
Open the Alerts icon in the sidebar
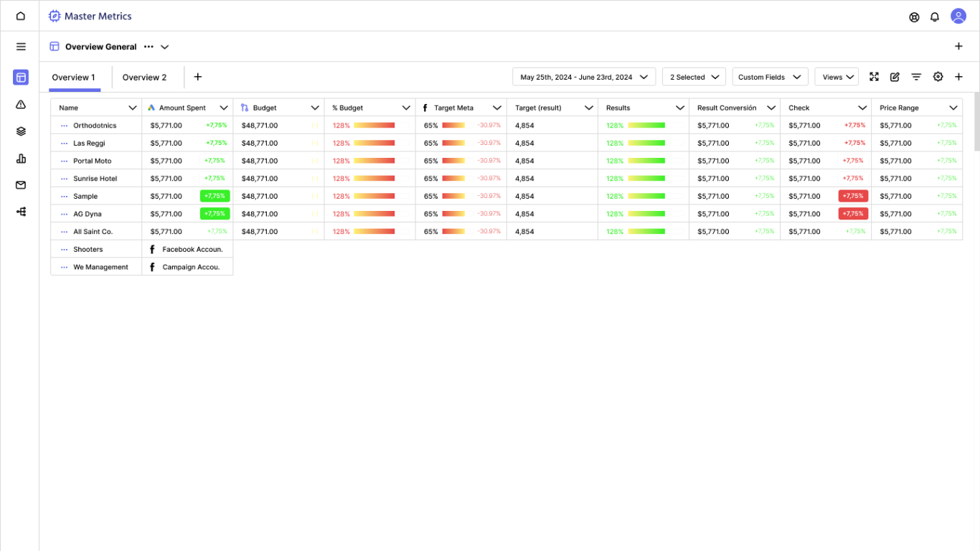click(x=20, y=104)
